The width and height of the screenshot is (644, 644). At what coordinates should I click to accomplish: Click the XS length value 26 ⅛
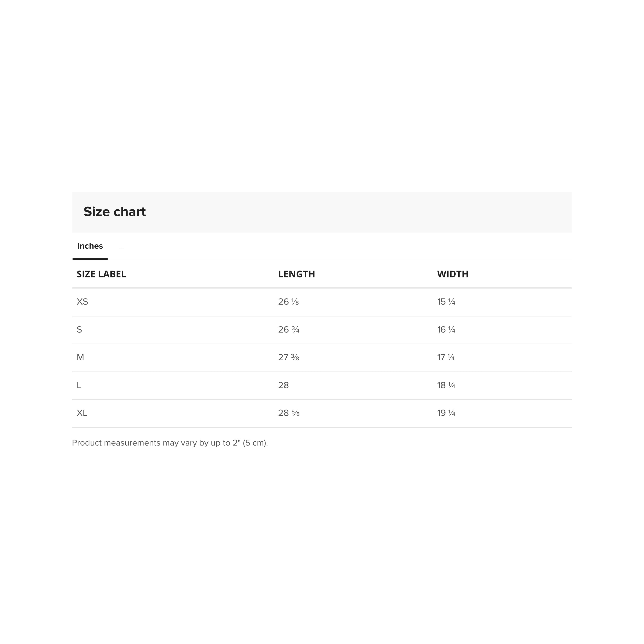coord(289,302)
